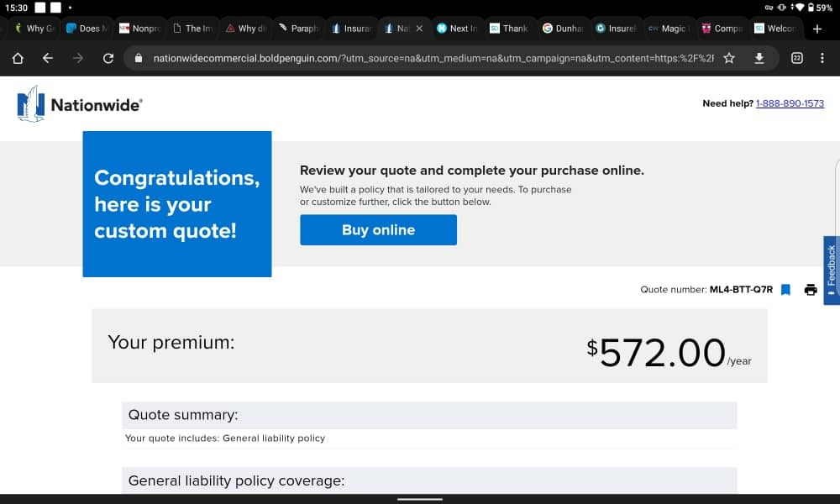The width and height of the screenshot is (840, 504).
Task: Open the tab switcher showing 23 tabs
Action: (797, 58)
